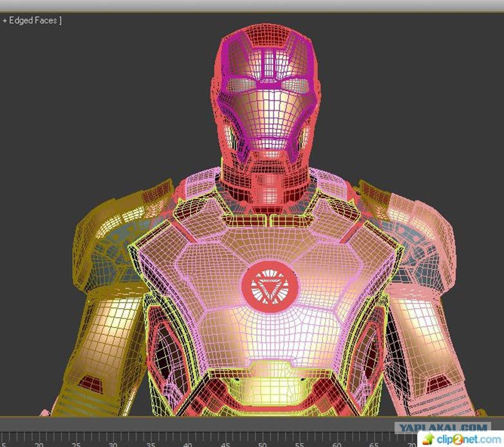This screenshot has width=504, height=447.
Task: Select the yellow-green abdomen plate below chest
Action: tap(269, 382)
